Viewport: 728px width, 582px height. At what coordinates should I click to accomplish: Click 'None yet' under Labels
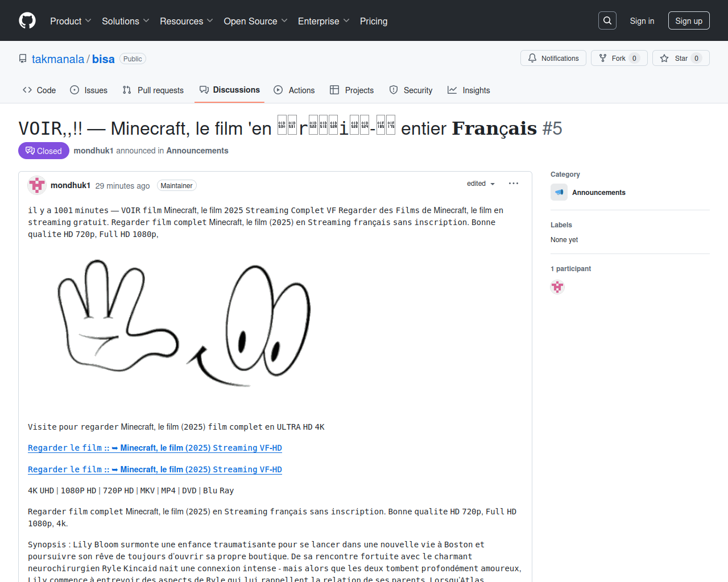[564, 240]
